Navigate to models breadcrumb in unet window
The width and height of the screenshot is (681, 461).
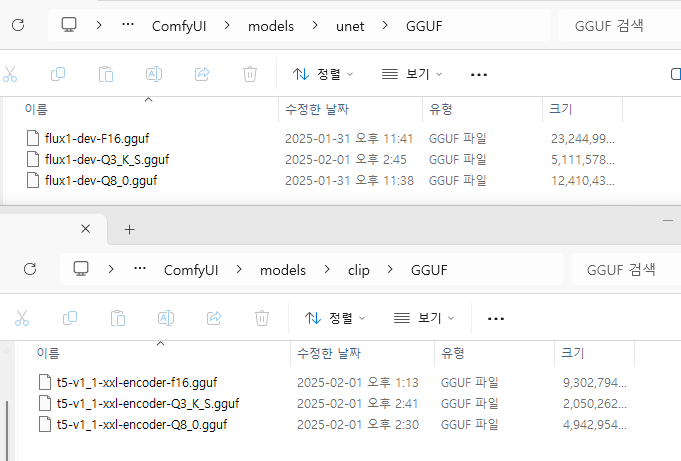tap(271, 26)
